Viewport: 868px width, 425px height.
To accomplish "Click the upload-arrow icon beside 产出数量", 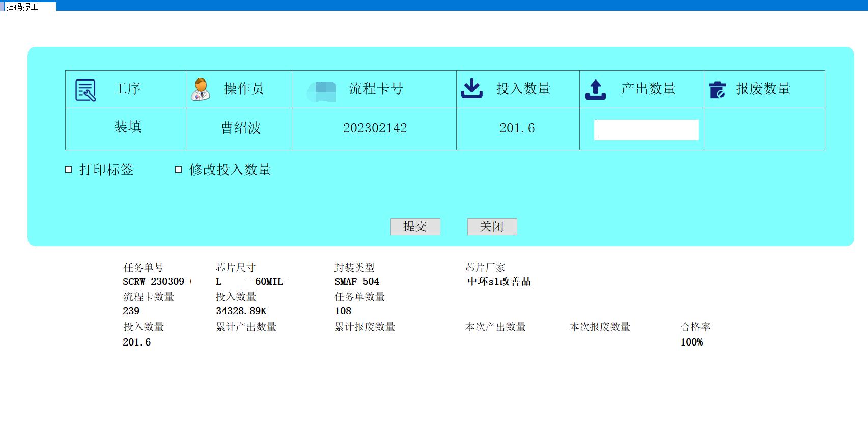I will pos(595,90).
